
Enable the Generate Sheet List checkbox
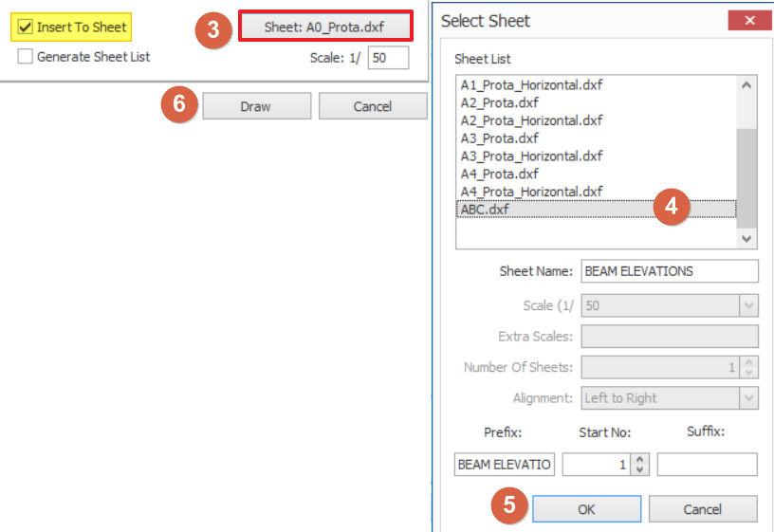pos(26,57)
